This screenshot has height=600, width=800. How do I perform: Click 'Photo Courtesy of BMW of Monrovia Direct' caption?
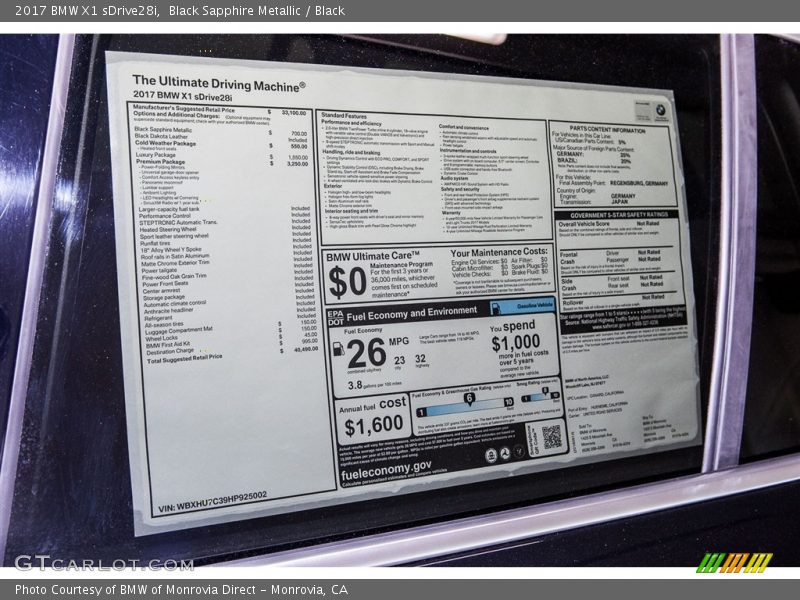[x=181, y=589]
